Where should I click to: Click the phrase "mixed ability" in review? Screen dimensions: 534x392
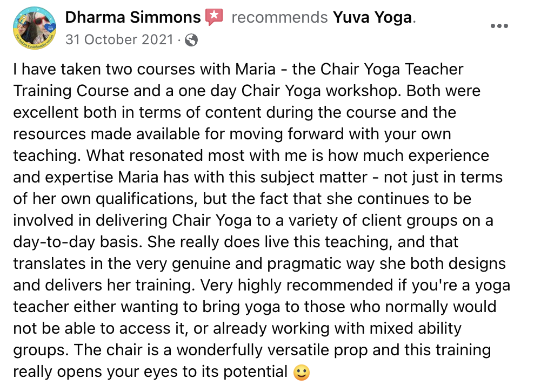click(416, 328)
